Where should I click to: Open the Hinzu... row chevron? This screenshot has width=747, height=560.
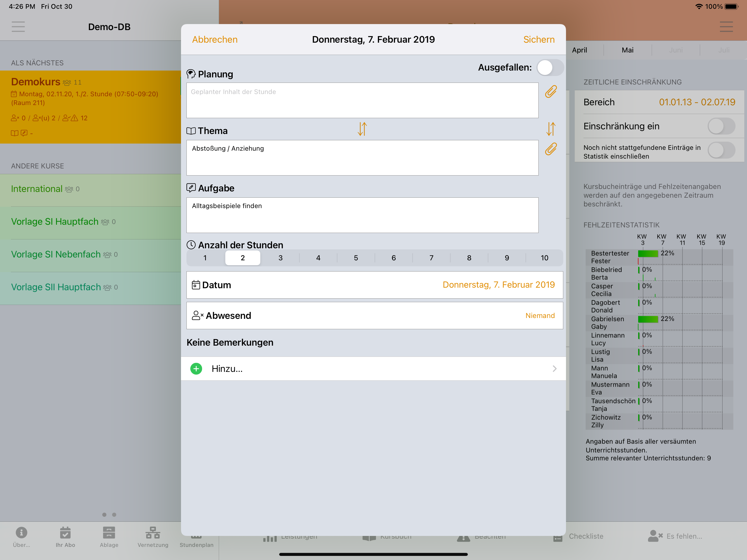tap(554, 369)
